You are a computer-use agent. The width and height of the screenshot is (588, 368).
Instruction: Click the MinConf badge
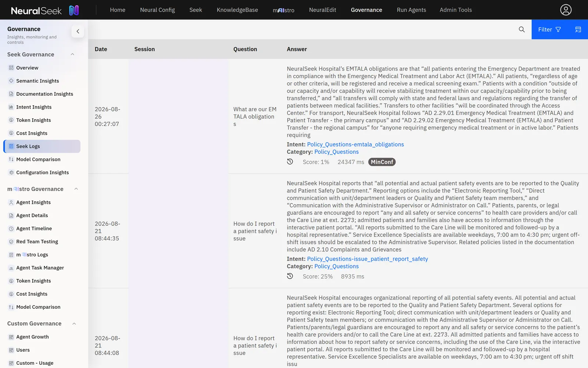[x=382, y=162]
